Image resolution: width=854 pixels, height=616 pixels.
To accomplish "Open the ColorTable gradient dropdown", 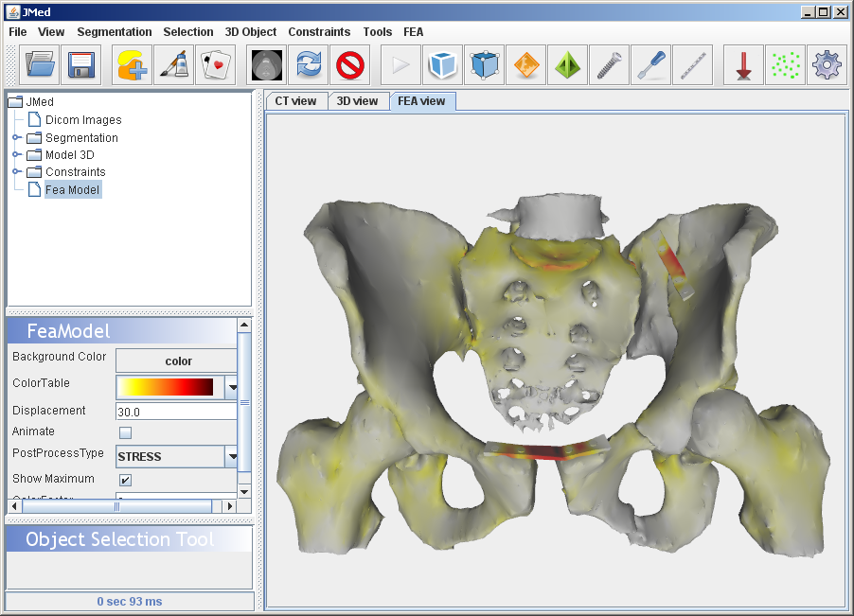I will tap(231, 386).
